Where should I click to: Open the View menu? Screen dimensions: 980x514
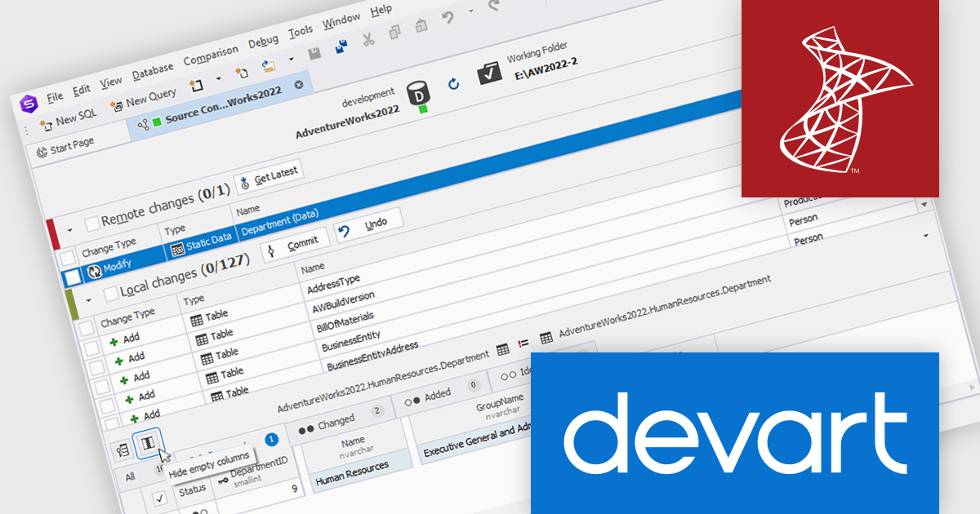(111, 82)
